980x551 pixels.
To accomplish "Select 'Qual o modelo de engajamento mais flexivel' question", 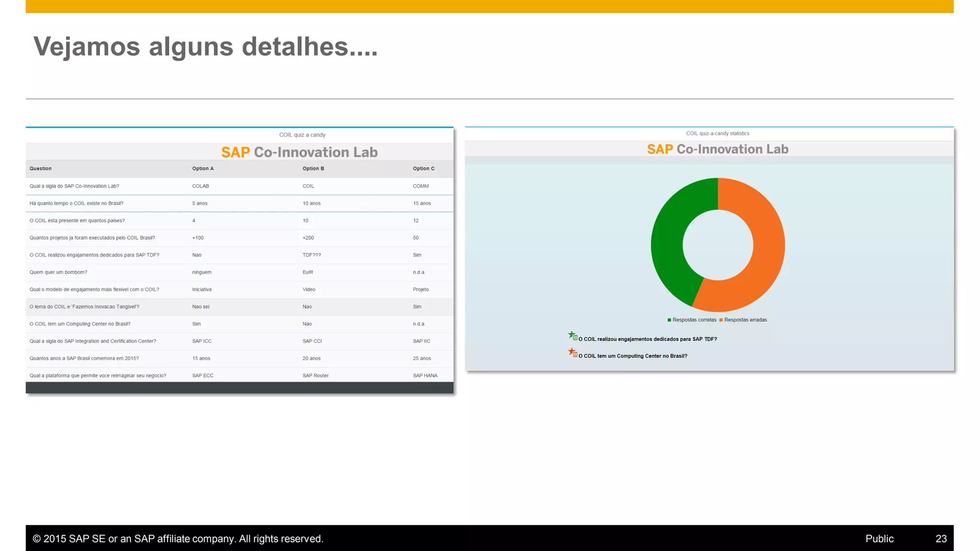I will [x=94, y=289].
